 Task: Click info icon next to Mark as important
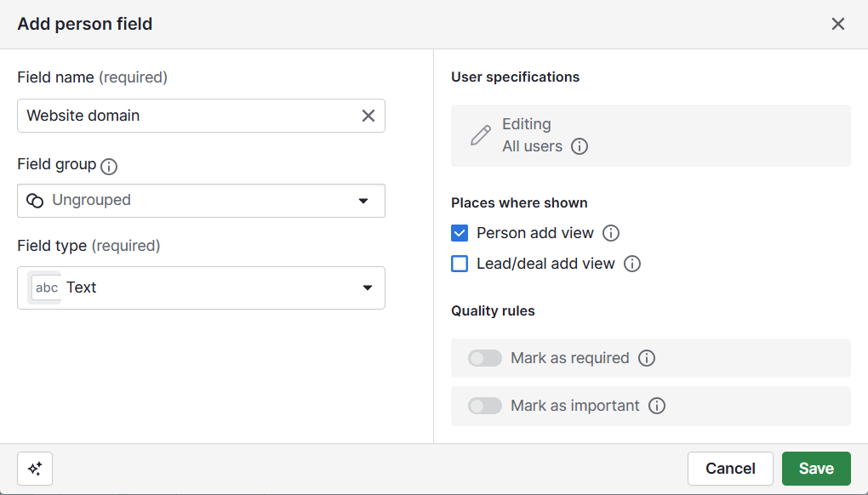pos(657,406)
